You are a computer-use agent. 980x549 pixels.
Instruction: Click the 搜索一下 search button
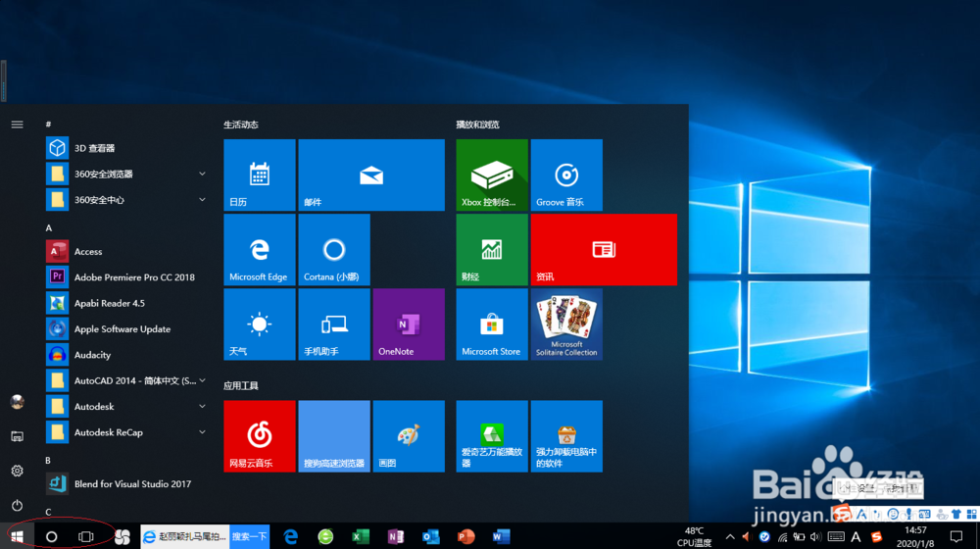point(249,536)
